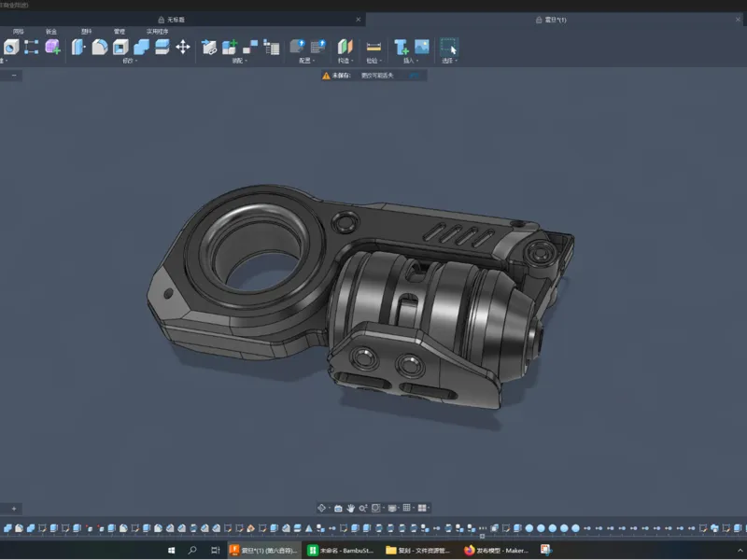The height and width of the screenshot is (560, 747).
Task: Activate the Pan hand tool
Action: pyautogui.click(x=351, y=508)
